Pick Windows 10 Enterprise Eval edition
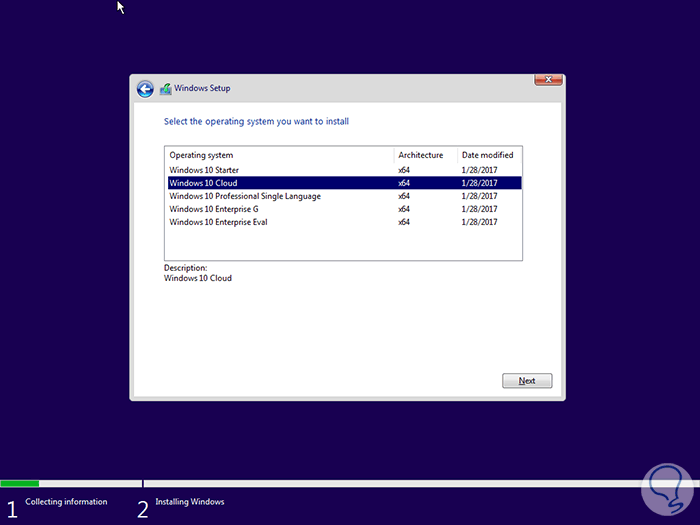The image size is (700, 525). click(x=345, y=222)
